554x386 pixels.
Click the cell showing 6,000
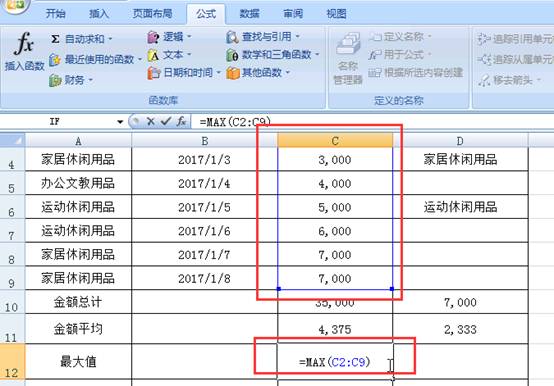(335, 231)
